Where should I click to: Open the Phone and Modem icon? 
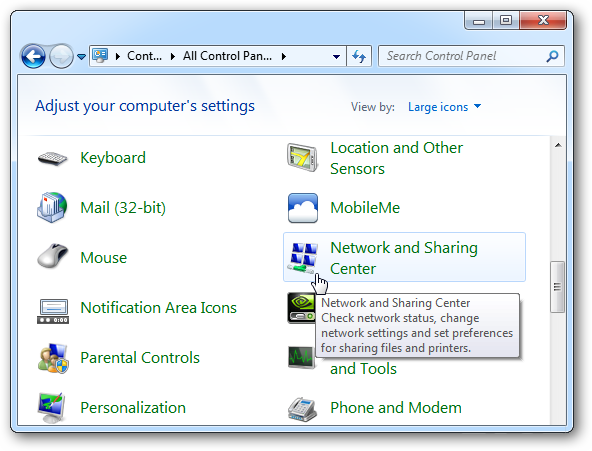pos(302,409)
